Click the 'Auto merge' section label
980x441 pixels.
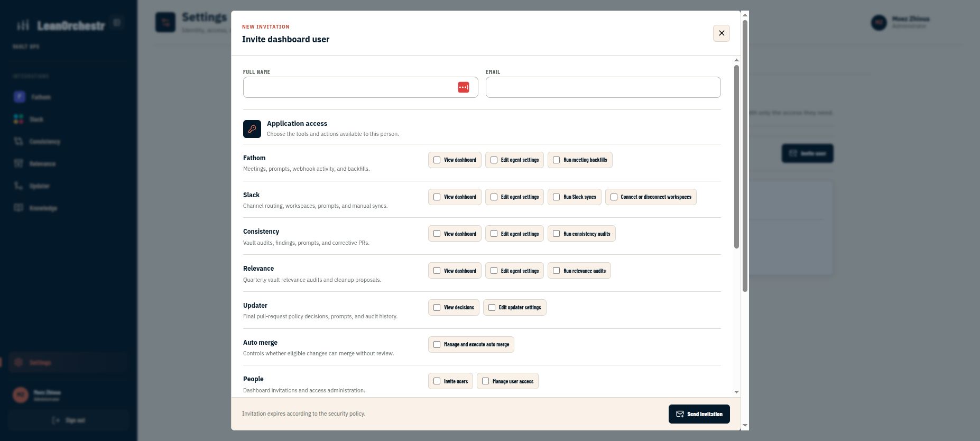pos(260,342)
